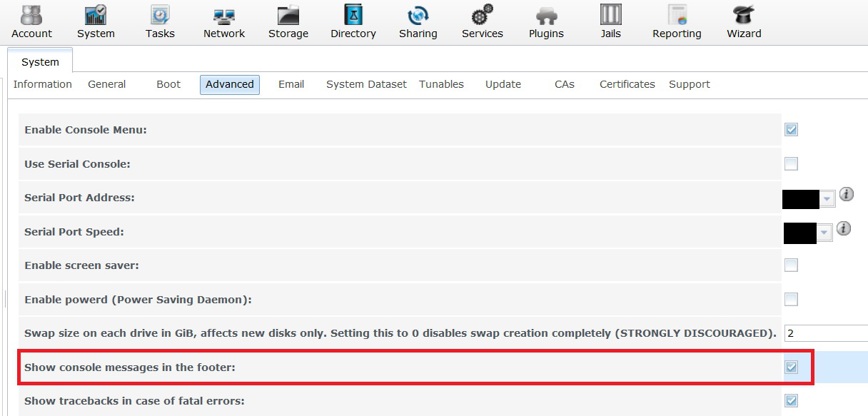This screenshot has height=416, width=868.
Task: Click the swap size input field
Action: [x=825, y=333]
